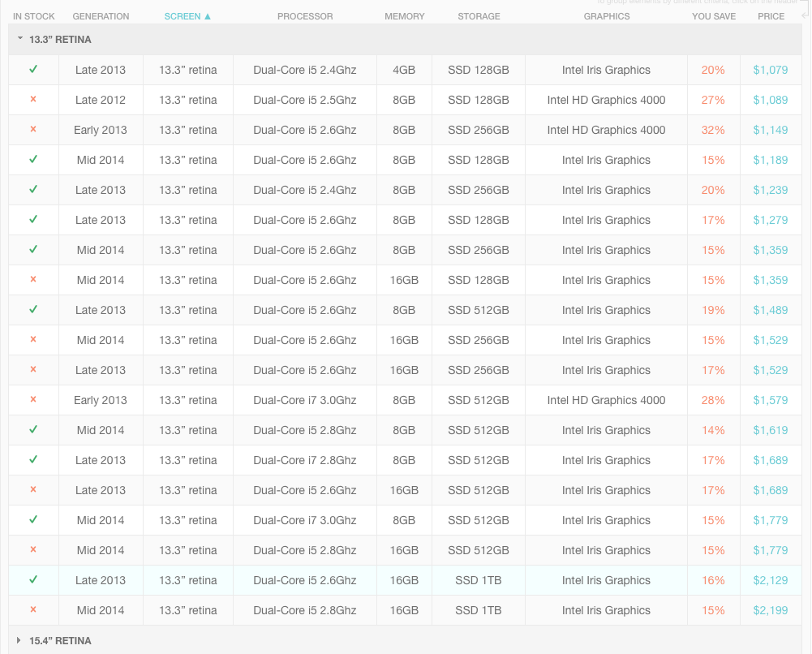The image size is (812, 654).
Task: Sort by the MEMORY column header
Action: (405, 16)
